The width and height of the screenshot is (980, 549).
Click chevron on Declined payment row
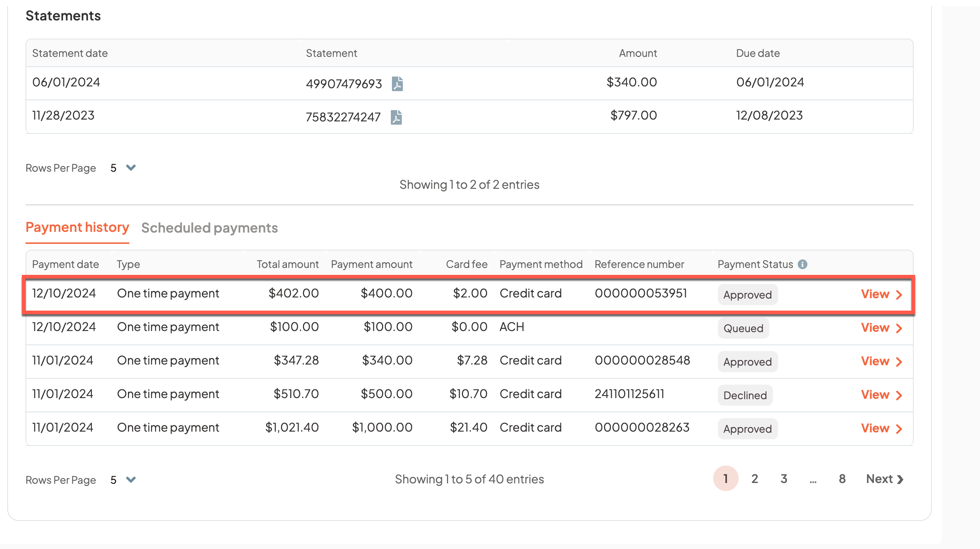(x=899, y=395)
